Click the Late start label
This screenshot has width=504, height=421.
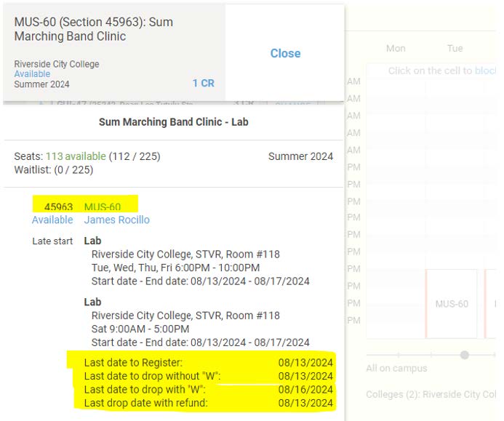click(52, 241)
